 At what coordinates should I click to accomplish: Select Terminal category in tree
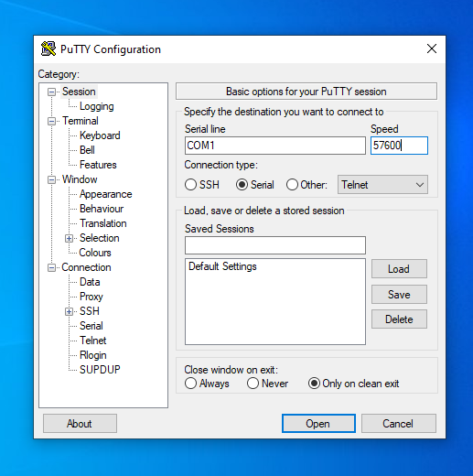pos(81,121)
